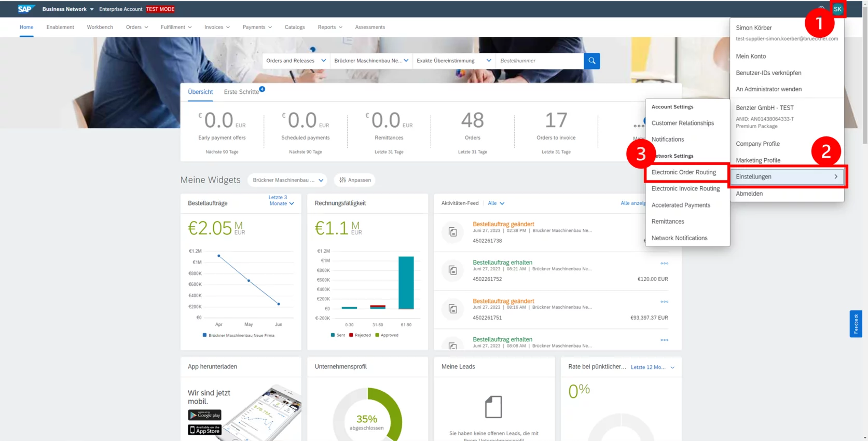Click the Google Play badge
The width and height of the screenshot is (868, 441).
click(x=204, y=415)
